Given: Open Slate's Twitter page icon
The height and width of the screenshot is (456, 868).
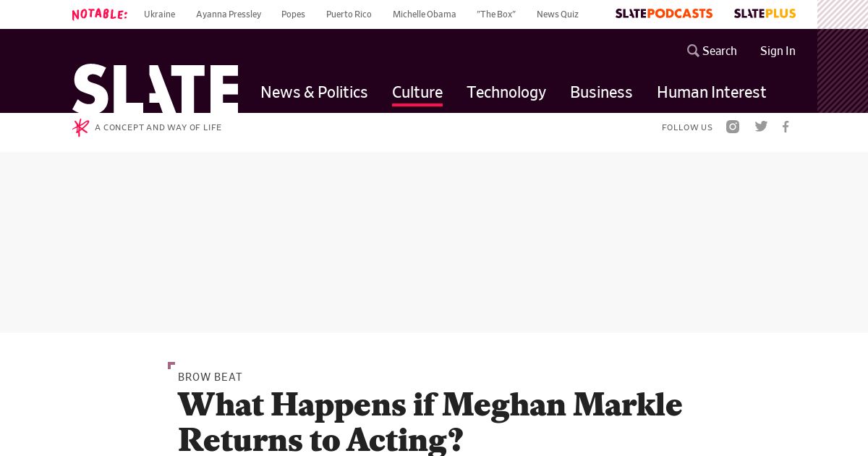Looking at the screenshot, I should click(761, 127).
